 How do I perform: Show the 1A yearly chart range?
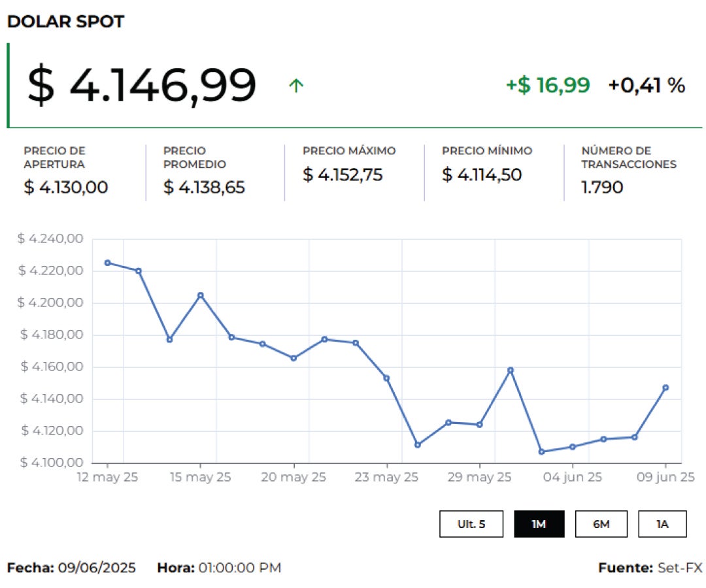tap(662, 524)
